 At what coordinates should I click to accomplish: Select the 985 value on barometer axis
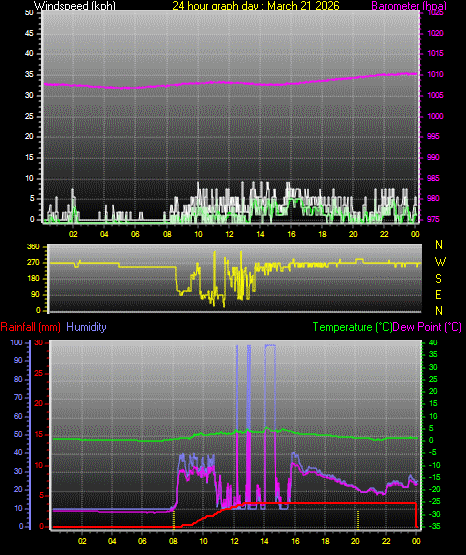433,178
